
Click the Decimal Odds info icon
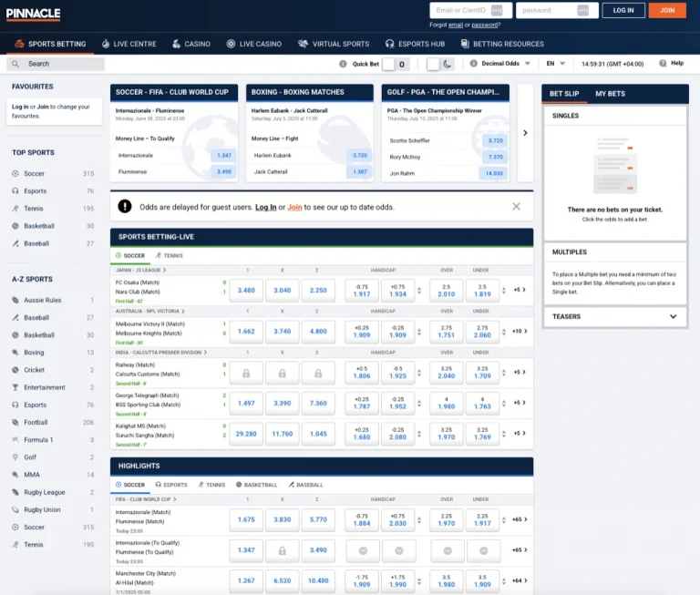[474, 64]
